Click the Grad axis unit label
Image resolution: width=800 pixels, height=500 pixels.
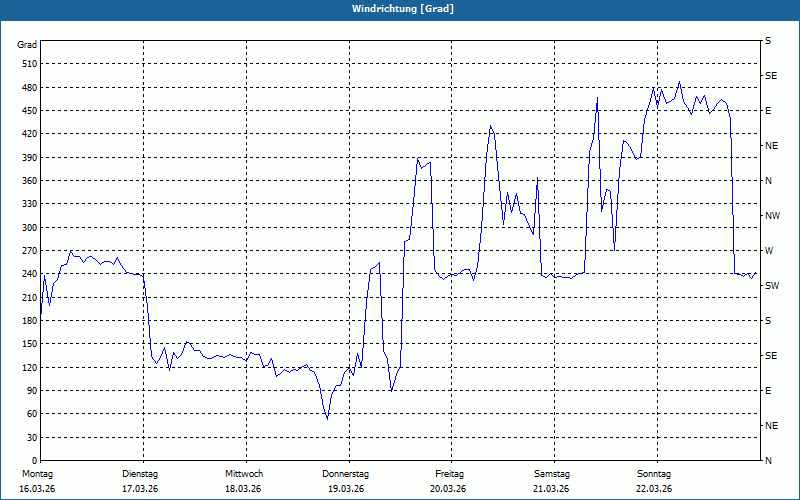27,45
